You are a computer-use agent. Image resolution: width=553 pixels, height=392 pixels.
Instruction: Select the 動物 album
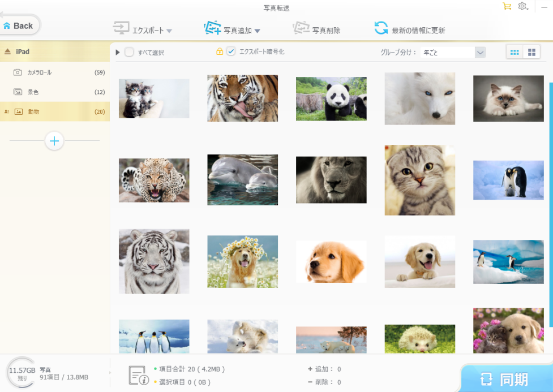[x=55, y=112]
